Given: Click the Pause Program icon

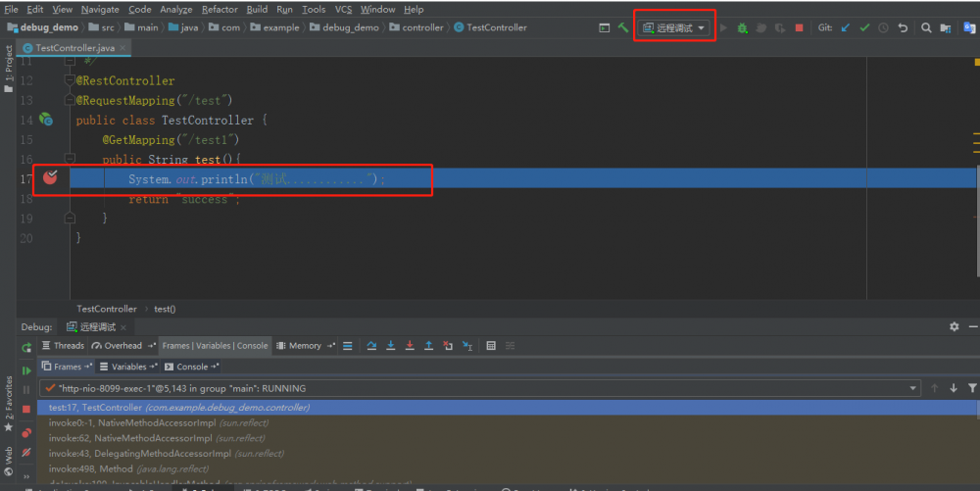Looking at the screenshot, I should [x=26, y=390].
